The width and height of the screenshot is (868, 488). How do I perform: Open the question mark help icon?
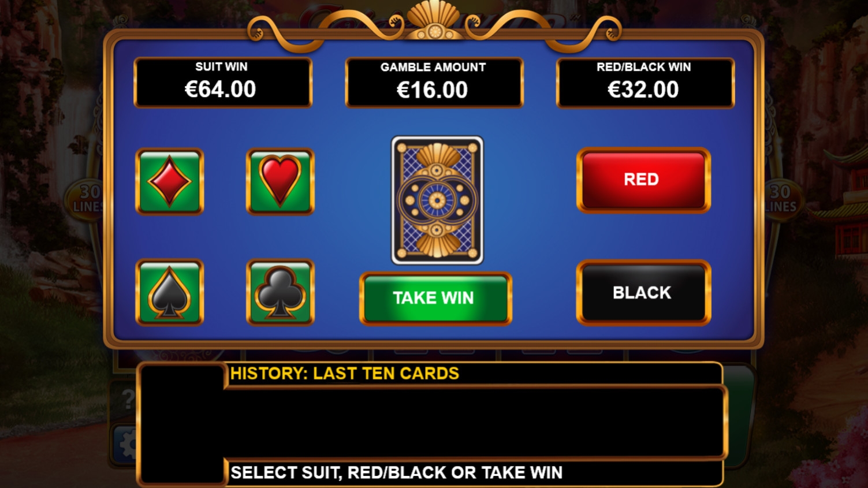click(x=127, y=399)
